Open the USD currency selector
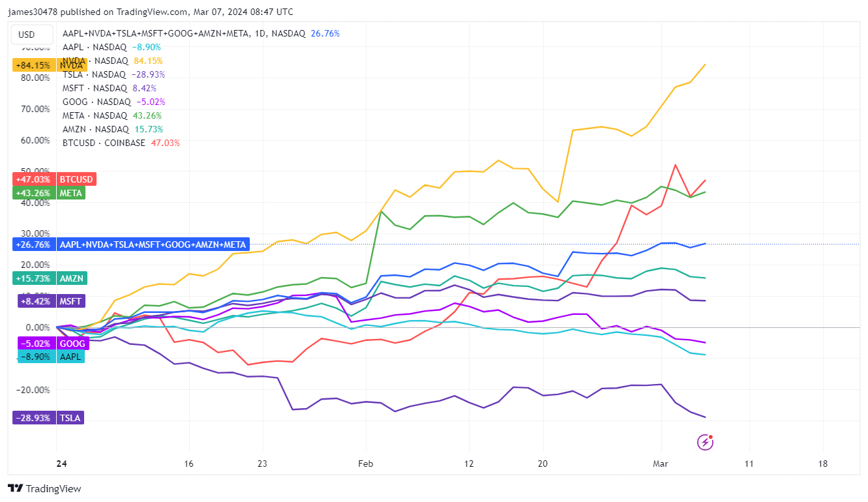 pyautogui.click(x=31, y=34)
